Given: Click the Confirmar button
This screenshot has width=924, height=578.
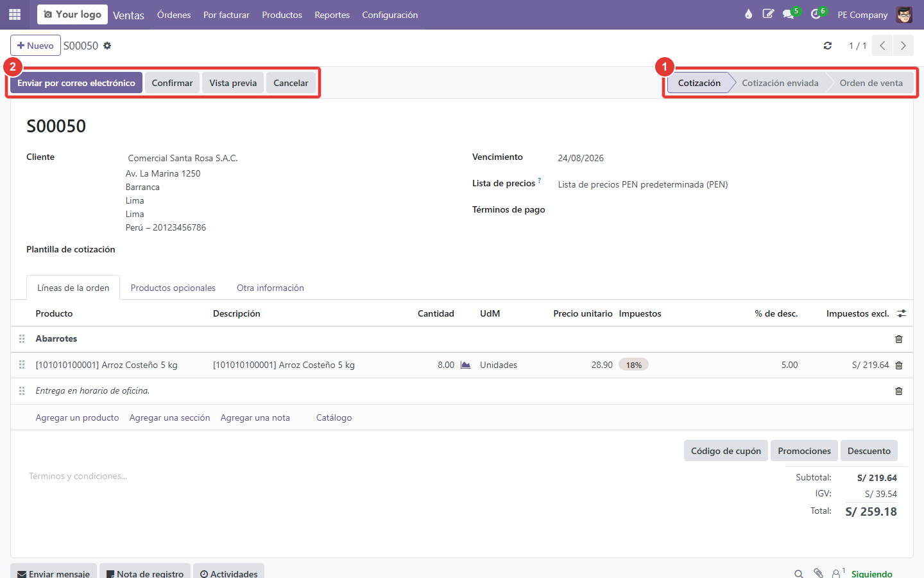Looking at the screenshot, I should click(x=172, y=83).
